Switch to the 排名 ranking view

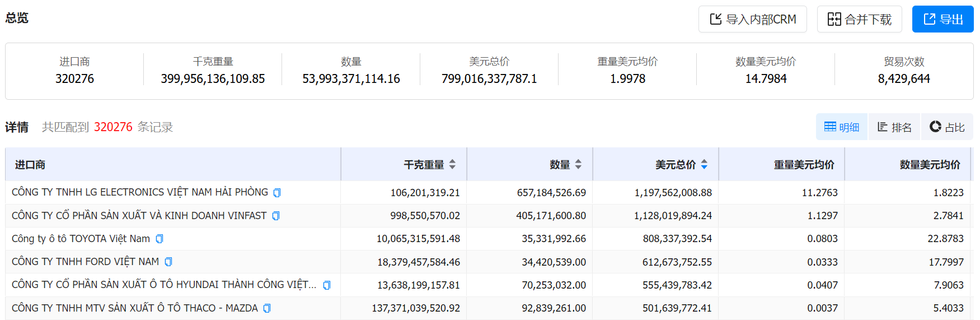[x=894, y=127]
